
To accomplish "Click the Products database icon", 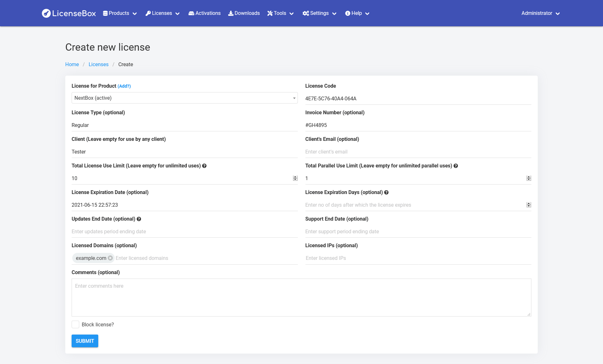I will [x=105, y=13].
